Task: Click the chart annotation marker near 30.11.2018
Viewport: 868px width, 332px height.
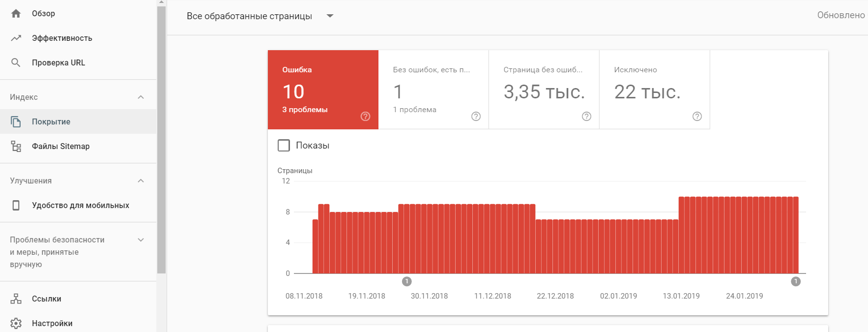Action: click(x=406, y=281)
